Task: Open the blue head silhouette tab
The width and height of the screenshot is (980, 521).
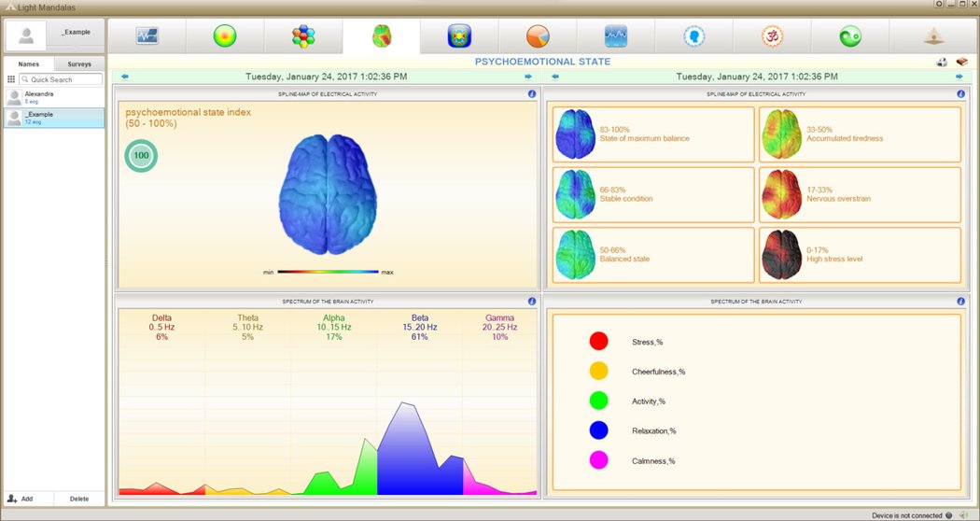Action: point(693,36)
